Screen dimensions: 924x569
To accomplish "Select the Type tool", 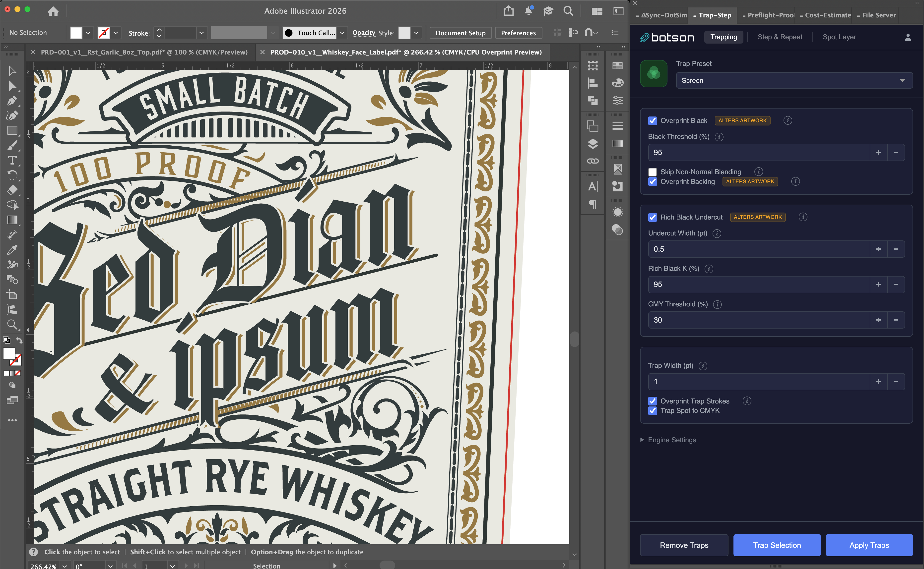I will [x=12, y=160].
